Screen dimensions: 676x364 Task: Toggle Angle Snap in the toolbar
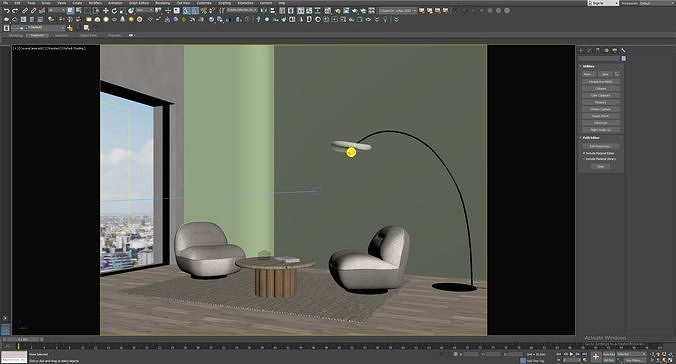[195, 10]
